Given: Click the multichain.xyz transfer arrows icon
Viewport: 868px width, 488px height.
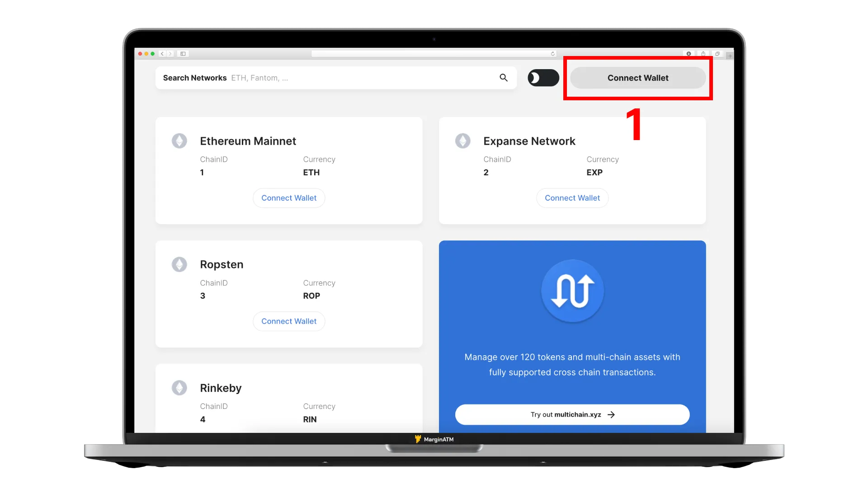Looking at the screenshot, I should pos(572,290).
